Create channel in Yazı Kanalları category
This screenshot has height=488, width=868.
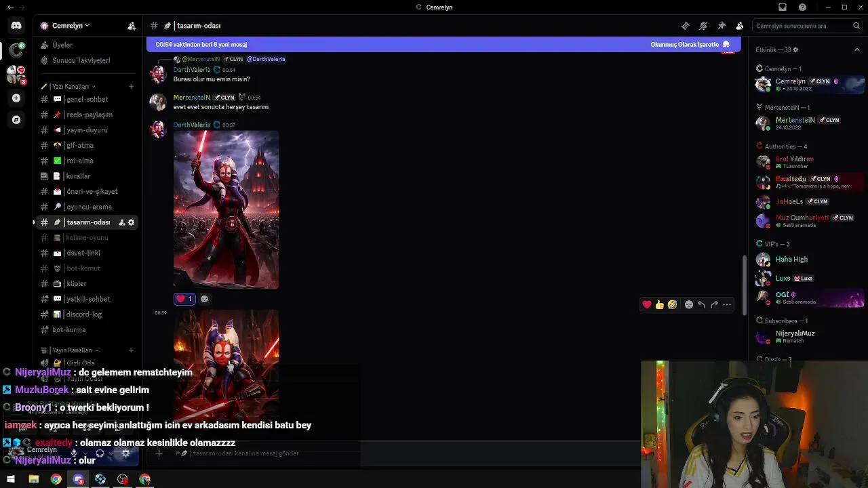click(x=131, y=86)
